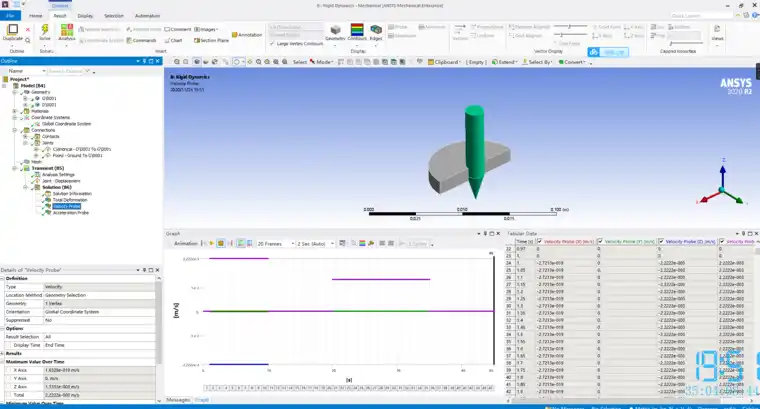Select Acceleration Probe in the tree
Viewport: 760px width, 409px height.
70,212
